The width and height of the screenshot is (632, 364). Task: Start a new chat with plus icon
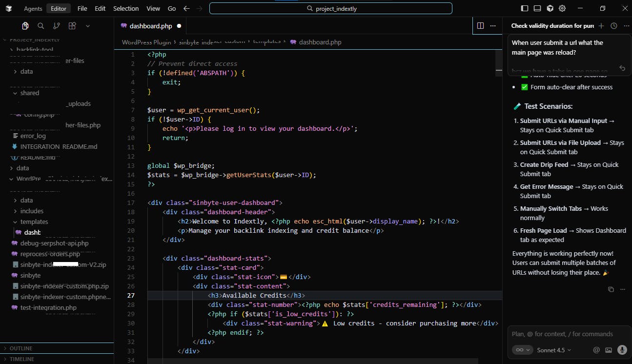(x=601, y=26)
